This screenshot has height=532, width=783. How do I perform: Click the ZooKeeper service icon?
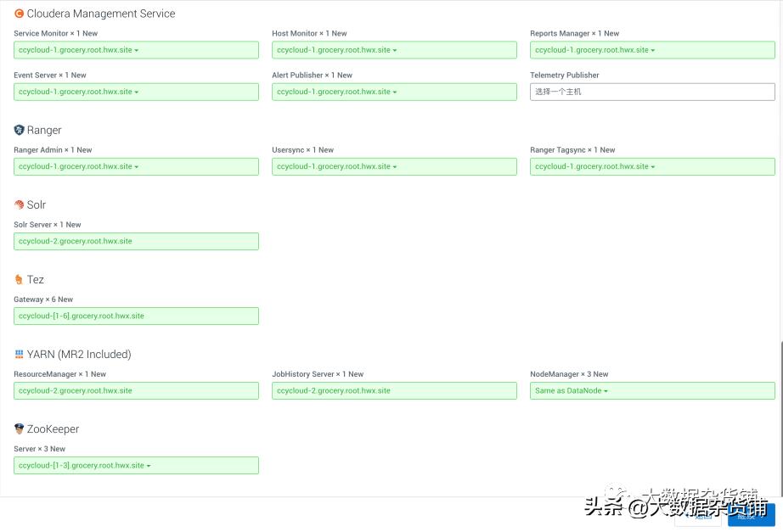click(19, 428)
